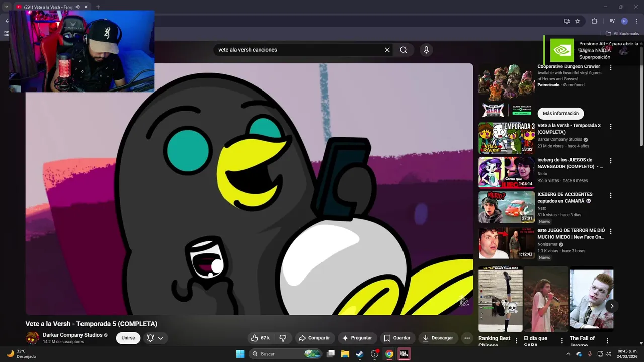Open ICEBERG DE ACCIDENTES thumbnail
Image resolution: width=644 pixels, height=362 pixels.
click(506, 207)
